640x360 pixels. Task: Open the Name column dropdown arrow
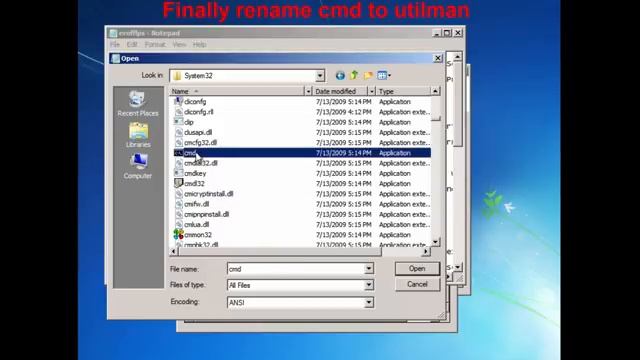[x=308, y=91]
